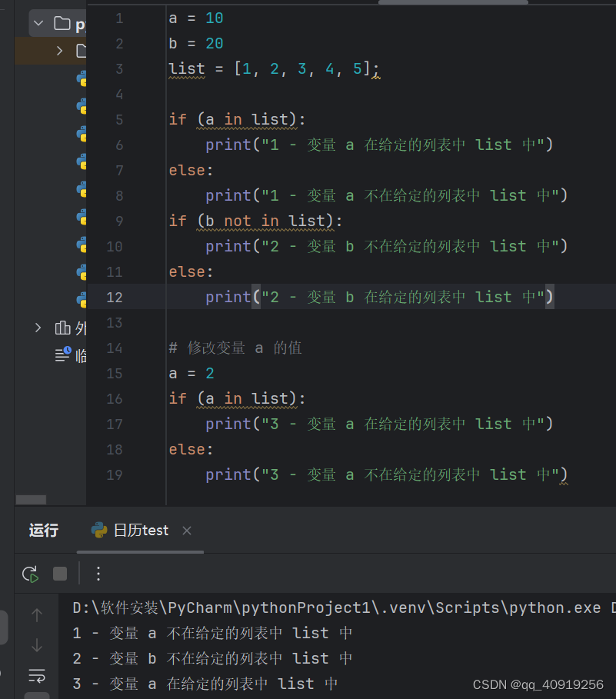
Task: Select the Python file icon beside 日历test tab
Action: (100, 530)
